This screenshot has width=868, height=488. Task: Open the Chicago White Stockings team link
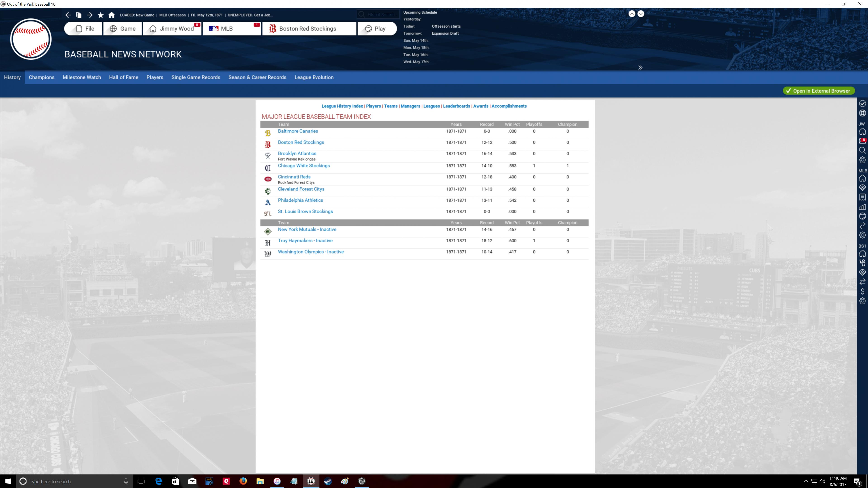point(304,166)
